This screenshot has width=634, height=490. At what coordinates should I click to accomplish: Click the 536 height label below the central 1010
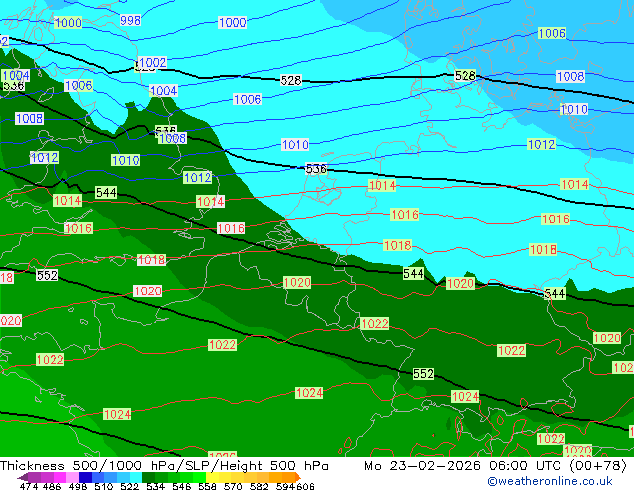(316, 169)
